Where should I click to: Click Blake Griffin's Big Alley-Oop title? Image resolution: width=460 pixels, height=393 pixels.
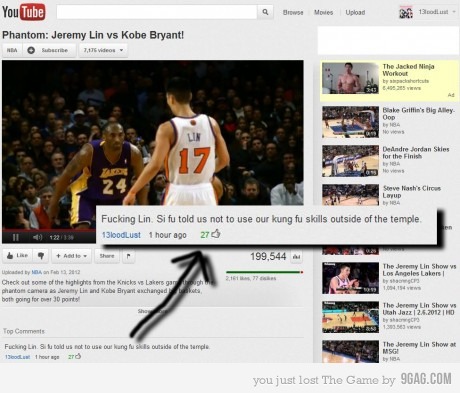click(x=418, y=113)
